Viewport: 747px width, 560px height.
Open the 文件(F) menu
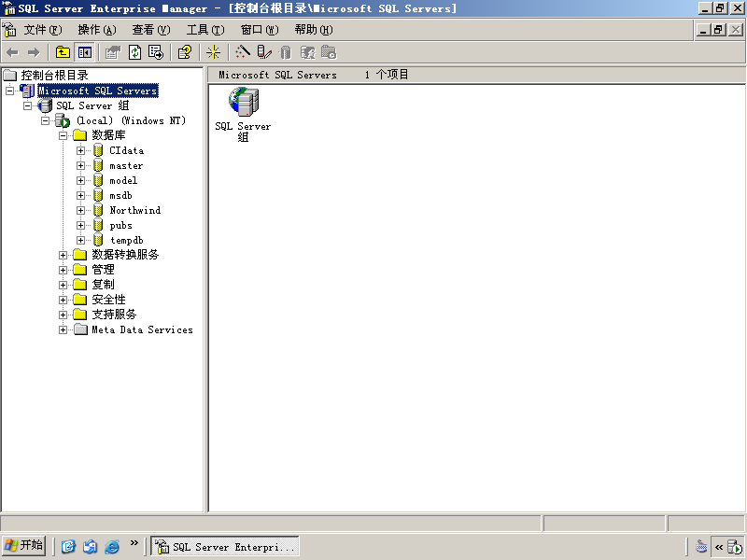(43, 30)
